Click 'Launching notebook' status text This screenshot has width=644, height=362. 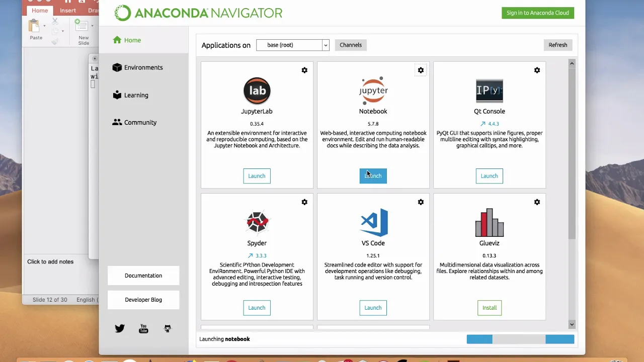point(224,339)
